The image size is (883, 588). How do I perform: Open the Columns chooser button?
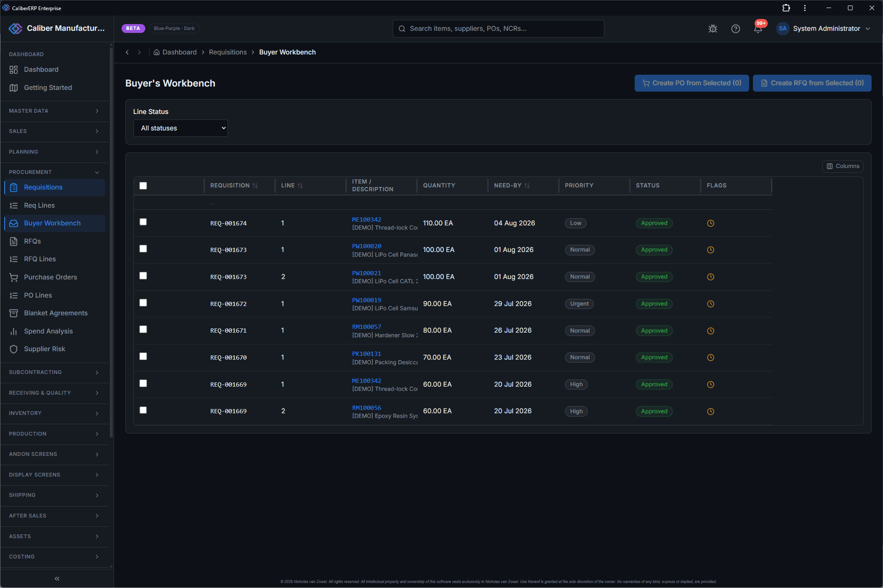(x=842, y=166)
